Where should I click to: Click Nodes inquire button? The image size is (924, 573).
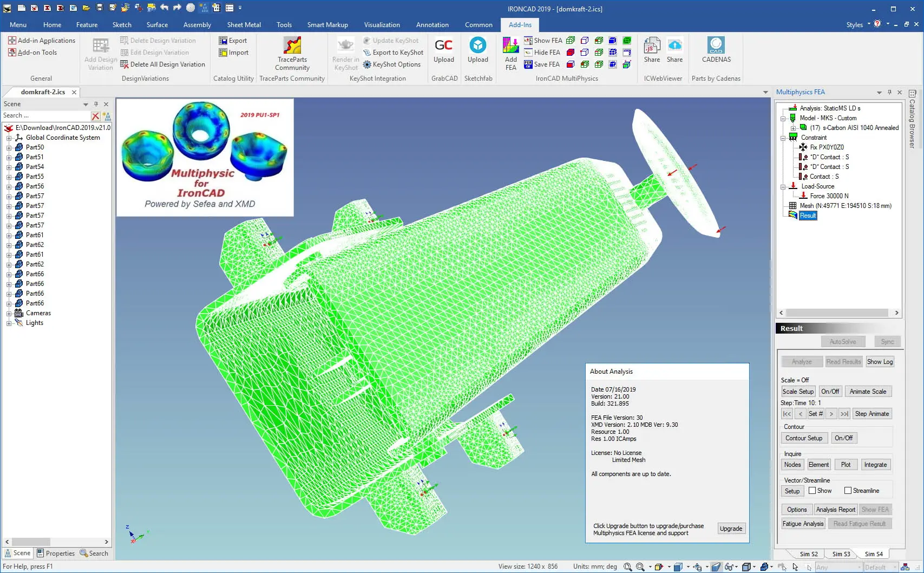[792, 465]
